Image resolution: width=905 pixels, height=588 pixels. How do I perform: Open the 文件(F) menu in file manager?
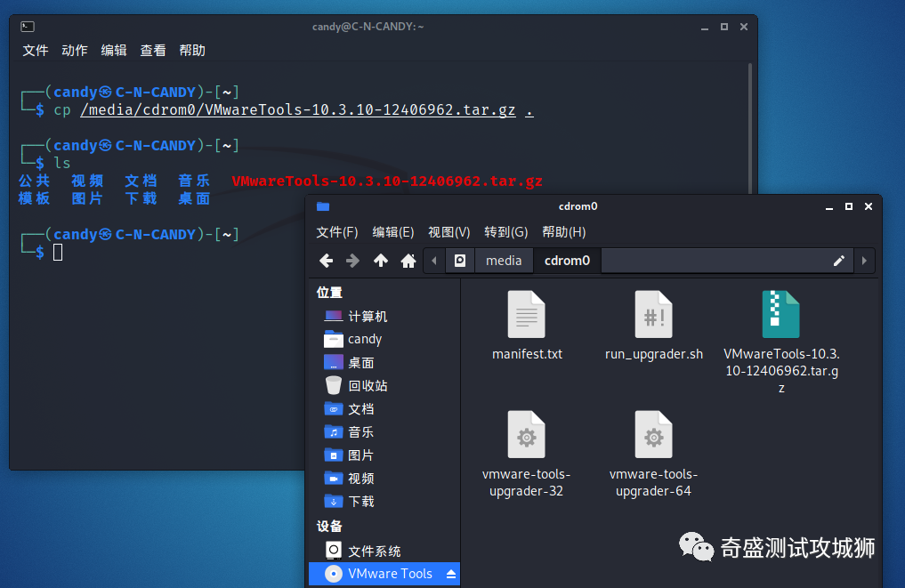click(x=337, y=232)
